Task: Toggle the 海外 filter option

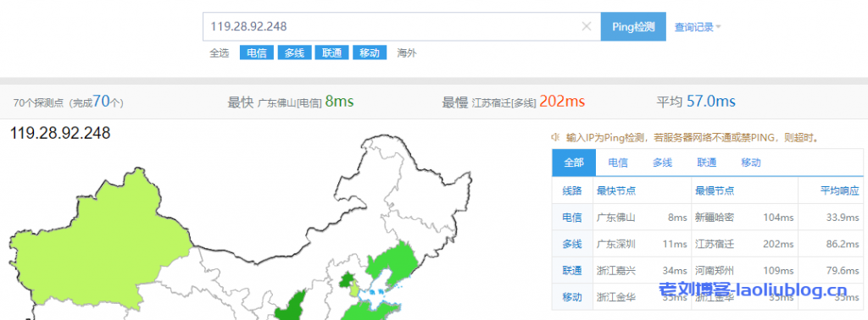Action: click(x=407, y=53)
